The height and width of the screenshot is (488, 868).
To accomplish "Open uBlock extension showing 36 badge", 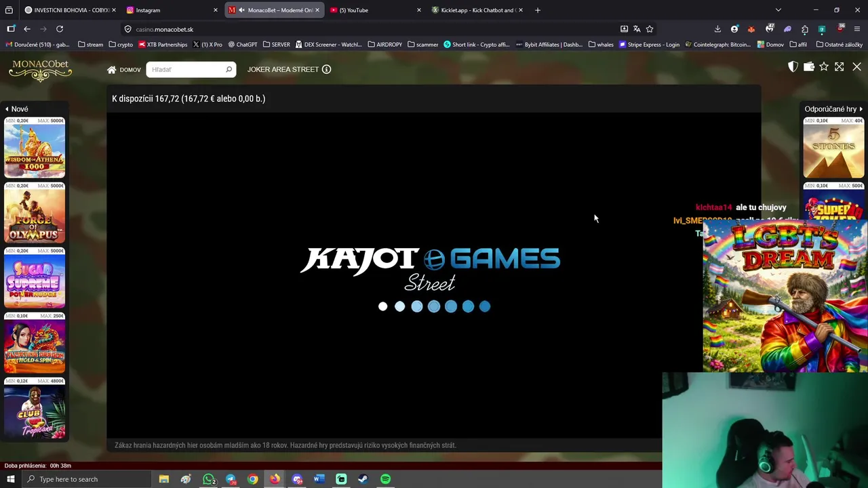I will click(840, 29).
